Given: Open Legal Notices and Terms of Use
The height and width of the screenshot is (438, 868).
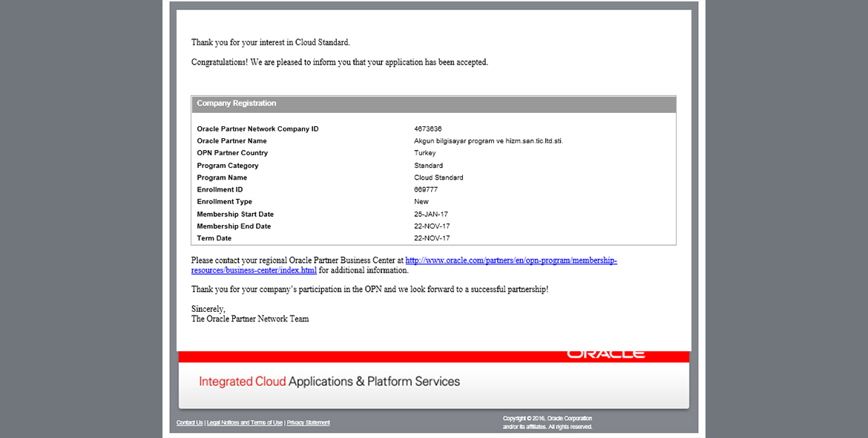Looking at the screenshot, I should 245,422.
